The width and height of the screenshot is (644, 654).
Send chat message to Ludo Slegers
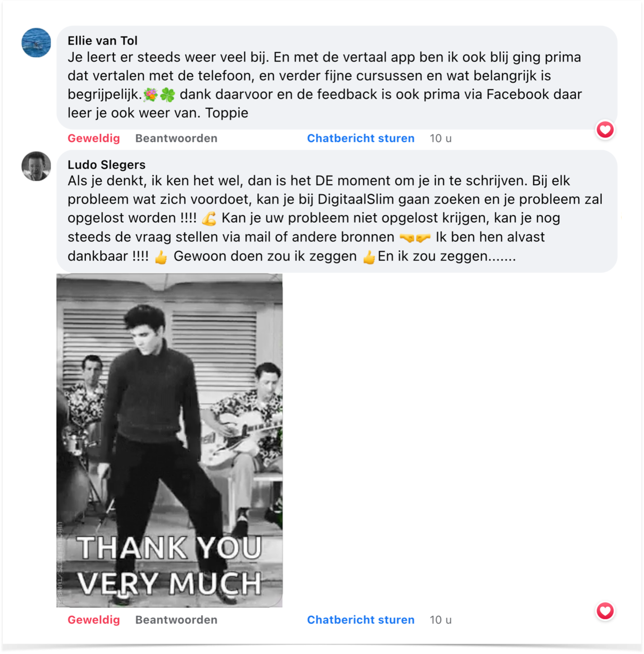(x=361, y=619)
